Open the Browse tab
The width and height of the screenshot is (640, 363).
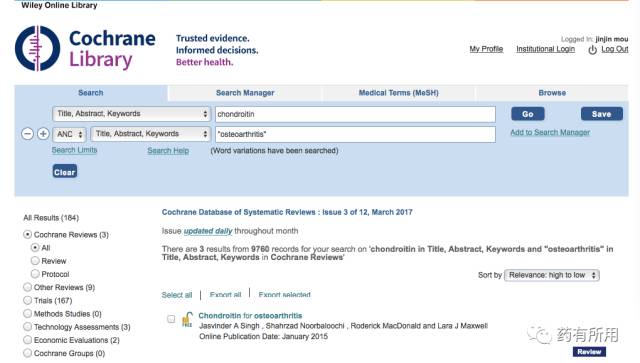552,93
